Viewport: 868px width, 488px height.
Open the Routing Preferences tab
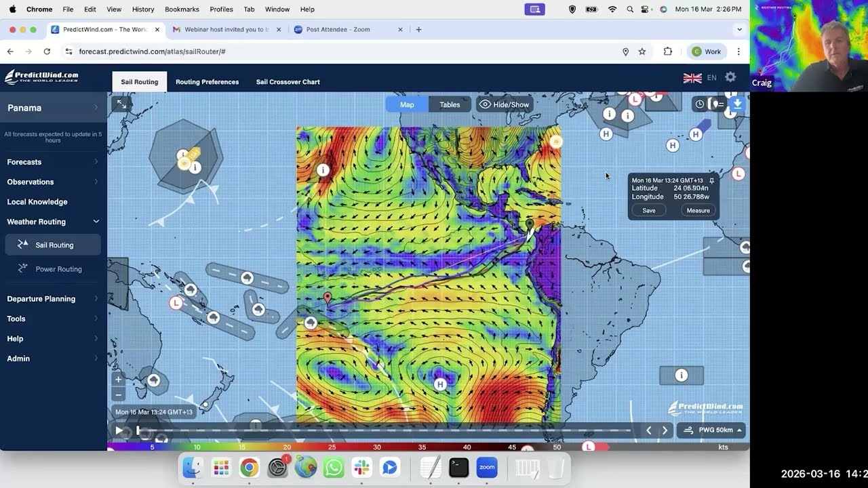click(x=207, y=81)
